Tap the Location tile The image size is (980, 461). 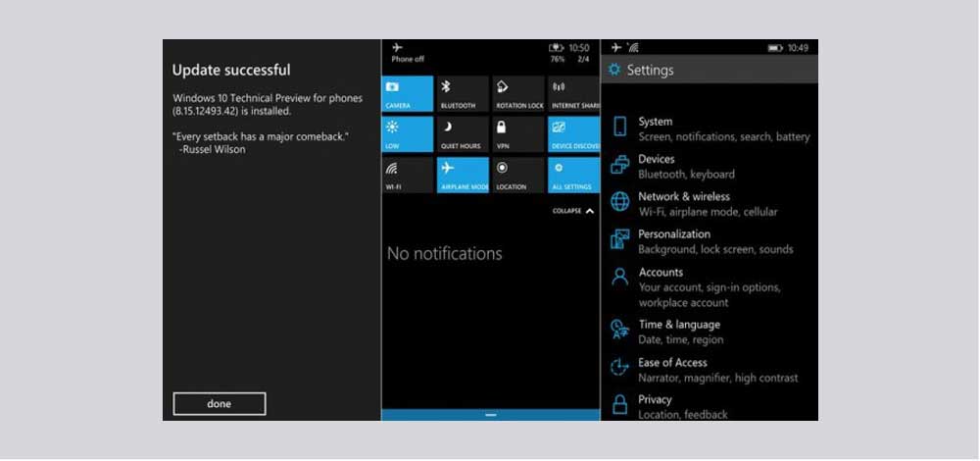[x=518, y=175]
